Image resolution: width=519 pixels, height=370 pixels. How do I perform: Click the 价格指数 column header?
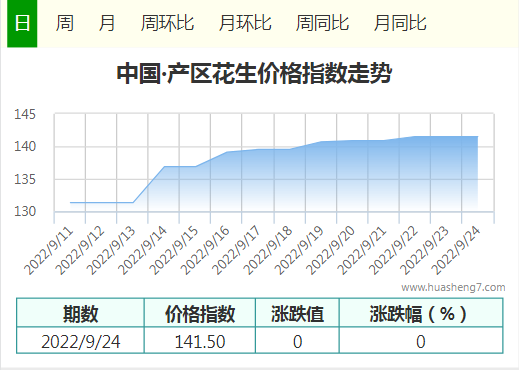200,313
